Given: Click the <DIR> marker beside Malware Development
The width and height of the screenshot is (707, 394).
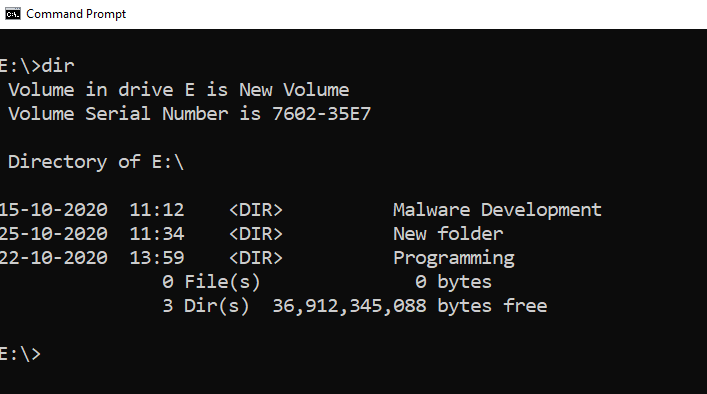Looking at the screenshot, I should [x=256, y=210].
